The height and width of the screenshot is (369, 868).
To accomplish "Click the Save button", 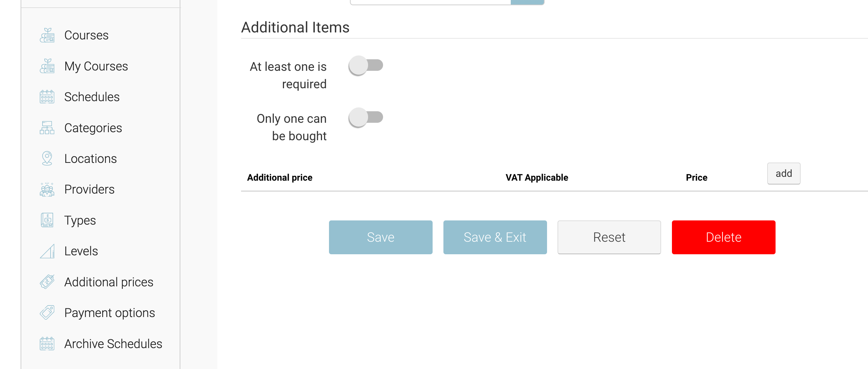I will tap(380, 237).
